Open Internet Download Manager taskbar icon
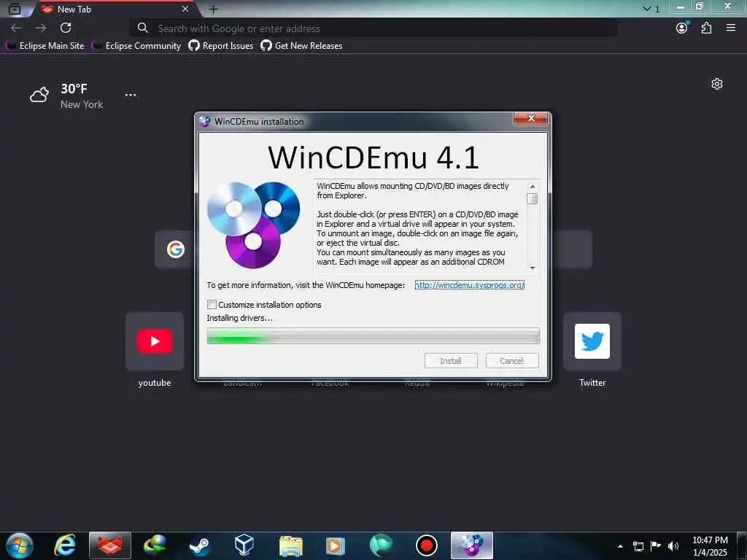The image size is (747, 560). point(155,545)
